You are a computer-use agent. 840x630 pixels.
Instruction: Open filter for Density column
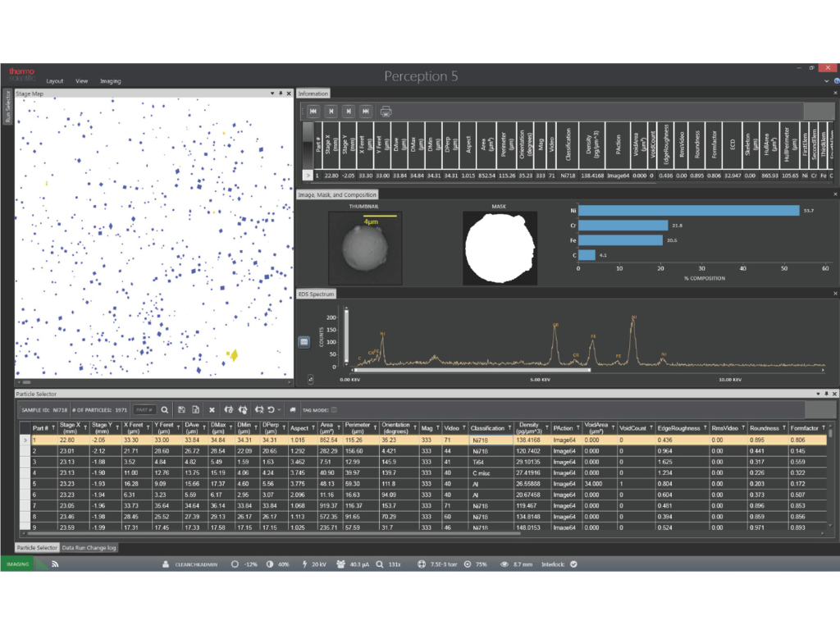pyautogui.click(x=546, y=428)
